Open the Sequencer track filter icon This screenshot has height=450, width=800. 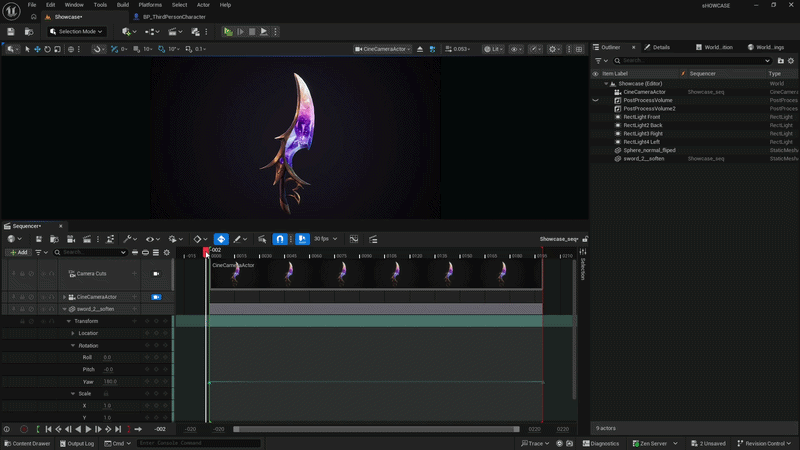(41, 253)
